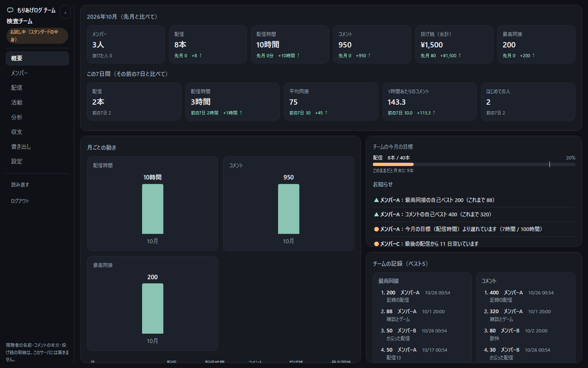Select 分析 in the sidebar
Viewport: 588px width, 368px height.
tap(37, 117)
